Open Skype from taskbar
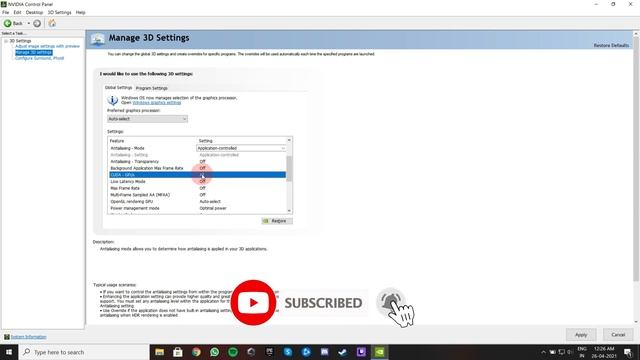 pyautogui.click(x=288, y=352)
